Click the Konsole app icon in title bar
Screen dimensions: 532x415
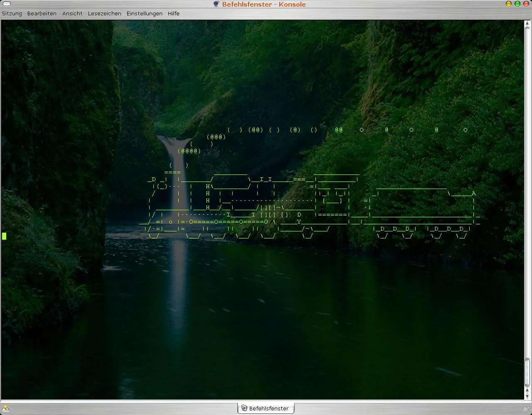[x=216, y=4]
